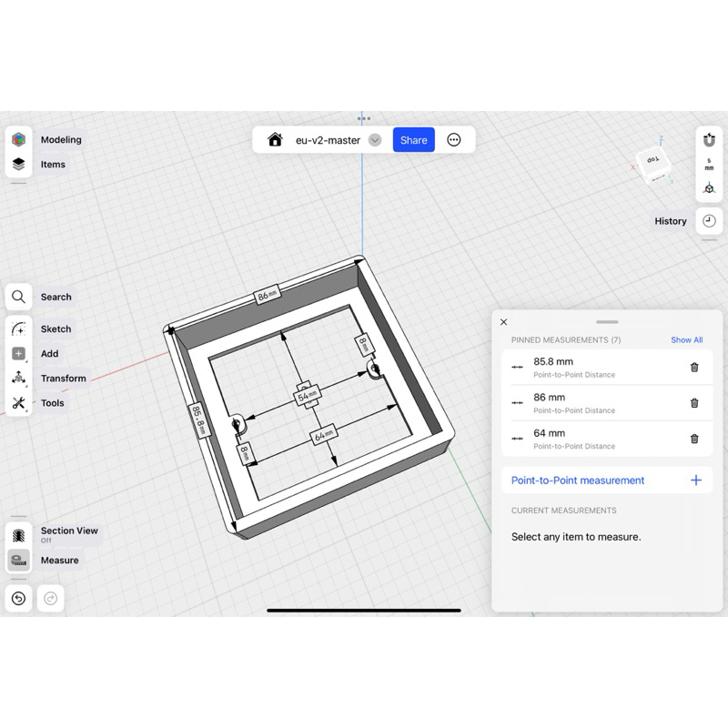Open the more options ellipsis menu
The width and height of the screenshot is (728, 728).
453,140
